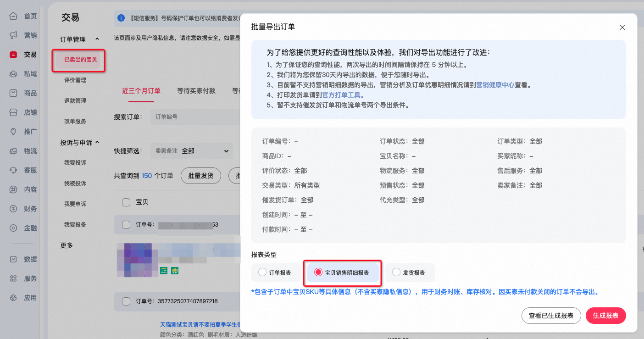Click 查看已生成报表 button
Image resolution: width=644 pixels, height=339 pixels.
click(x=551, y=316)
